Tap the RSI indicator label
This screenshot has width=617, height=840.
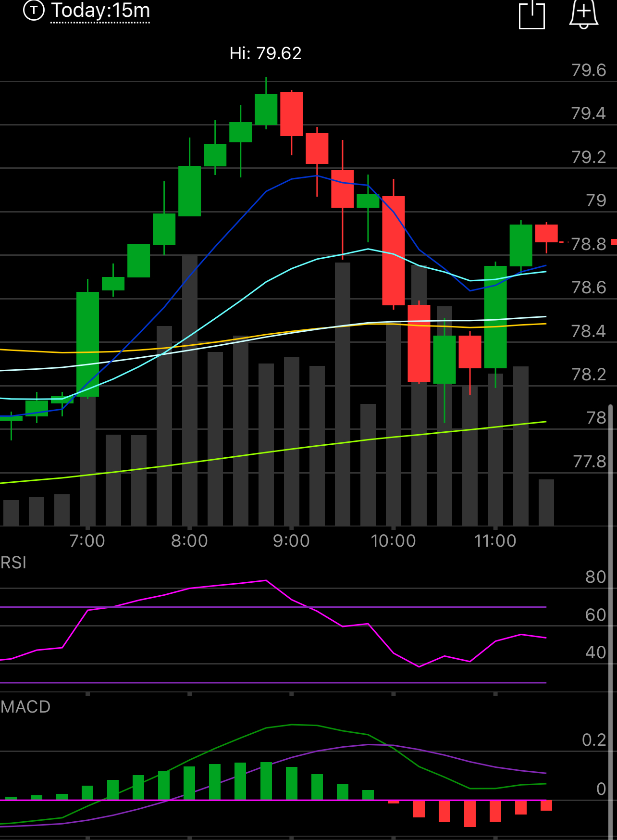click(x=13, y=563)
